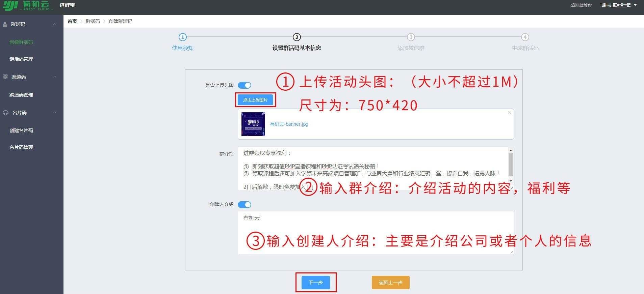Image resolution: width=644 pixels, height=294 pixels.
Task: Click the 生成群活码 step label
Action: [525, 48]
